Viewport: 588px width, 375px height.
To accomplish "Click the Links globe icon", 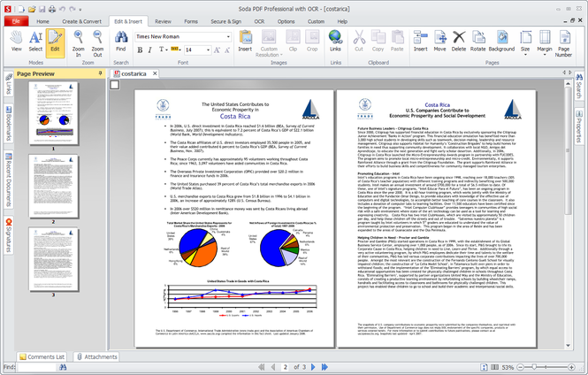I will pyautogui.click(x=335, y=41).
